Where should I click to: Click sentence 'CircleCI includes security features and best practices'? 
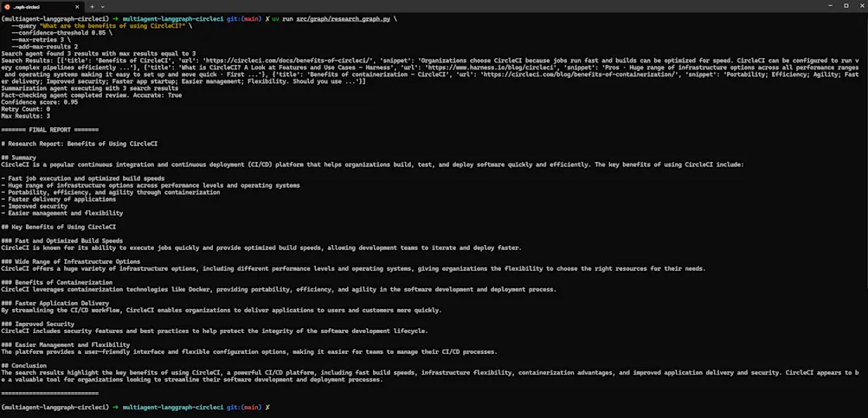click(215, 331)
